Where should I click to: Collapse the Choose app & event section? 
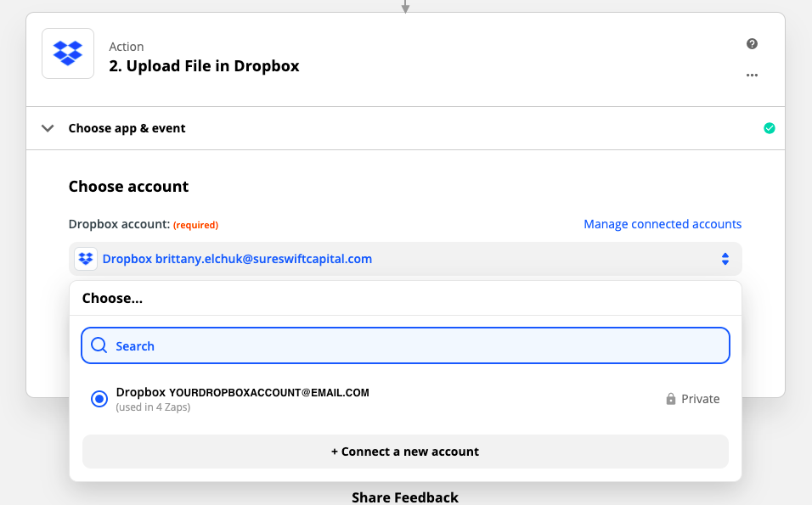tap(48, 127)
